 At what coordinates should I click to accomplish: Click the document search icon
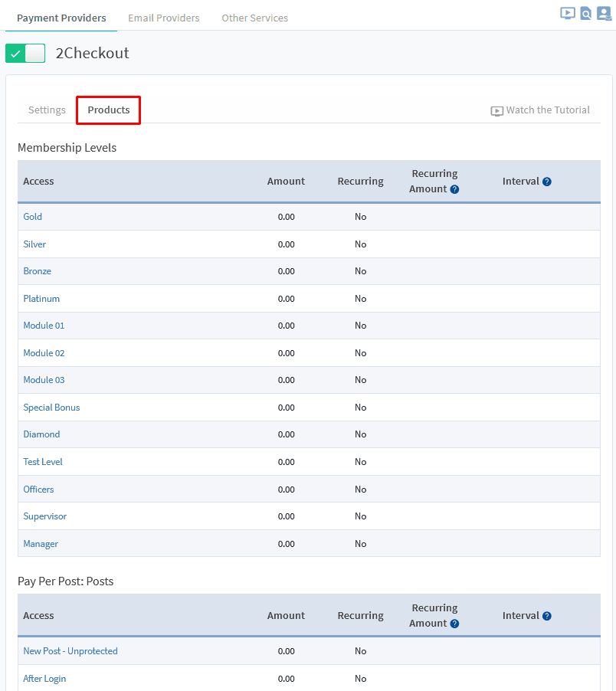coord(585,14)
